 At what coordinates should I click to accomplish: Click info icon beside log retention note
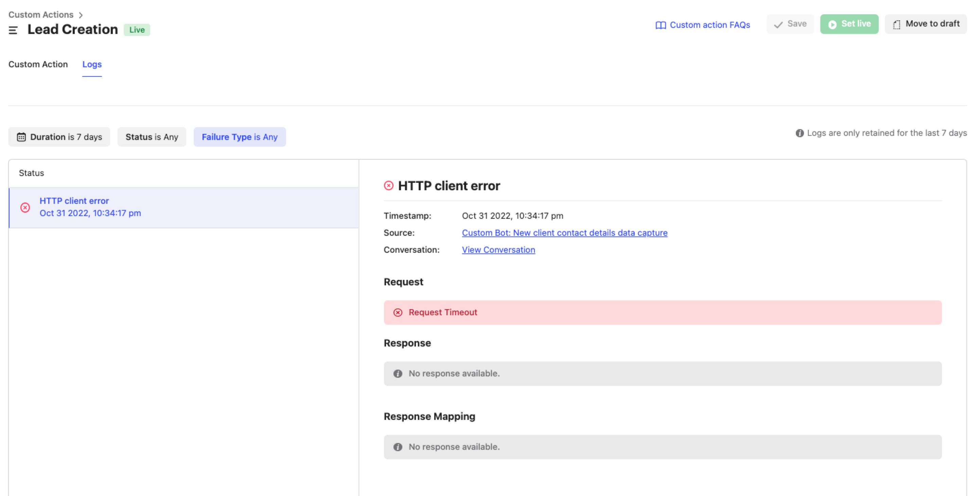[x=800, y=133]
